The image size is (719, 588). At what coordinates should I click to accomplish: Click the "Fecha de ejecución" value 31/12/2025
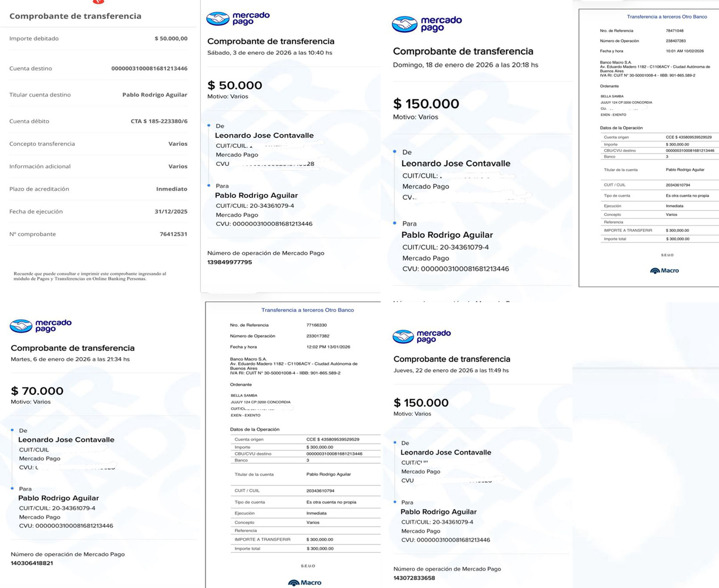click(171, 212)
